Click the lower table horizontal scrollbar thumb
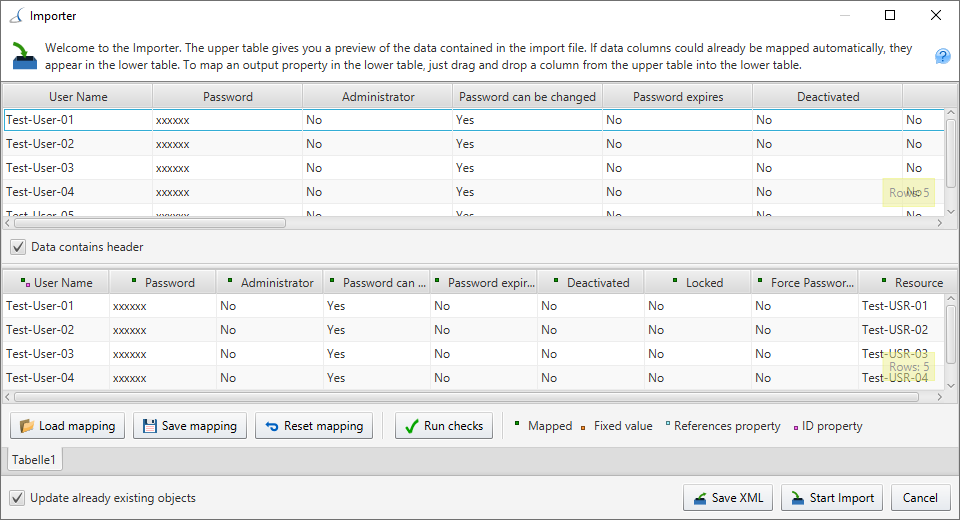Image resolution: width=960 pixels, height=520 pixels. [467, 397]
